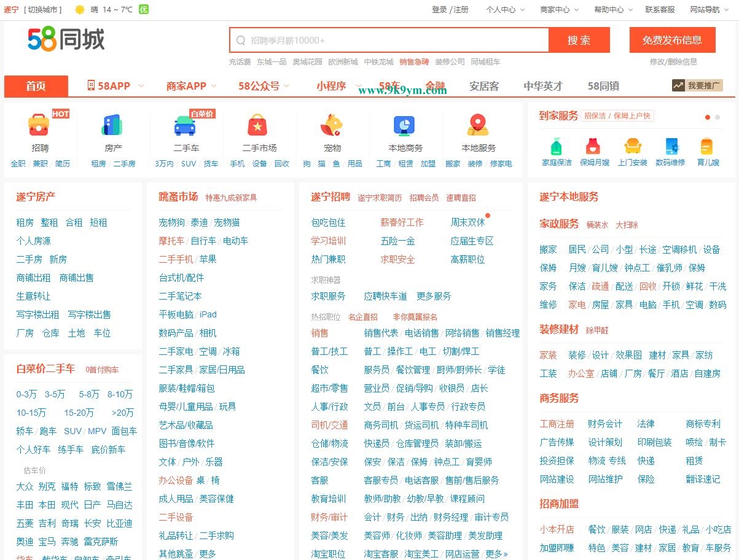Switch to the 首页 tab
The height and width of the screenshot is (560, 739).
[x=36, y=87]
